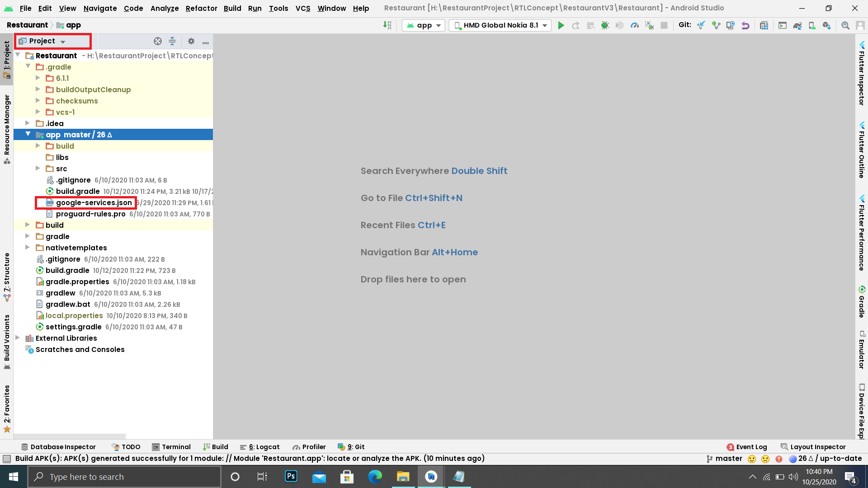Click the Debug app bug icon
Screen dimensions: 868x488
605,25
